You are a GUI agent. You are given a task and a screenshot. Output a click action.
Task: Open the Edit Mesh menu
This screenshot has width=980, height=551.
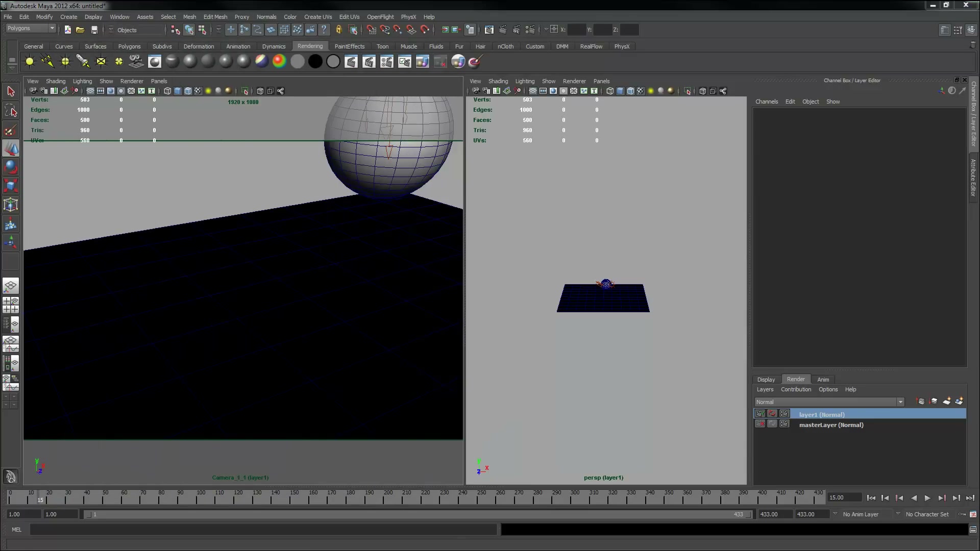[x=215, y=17]
